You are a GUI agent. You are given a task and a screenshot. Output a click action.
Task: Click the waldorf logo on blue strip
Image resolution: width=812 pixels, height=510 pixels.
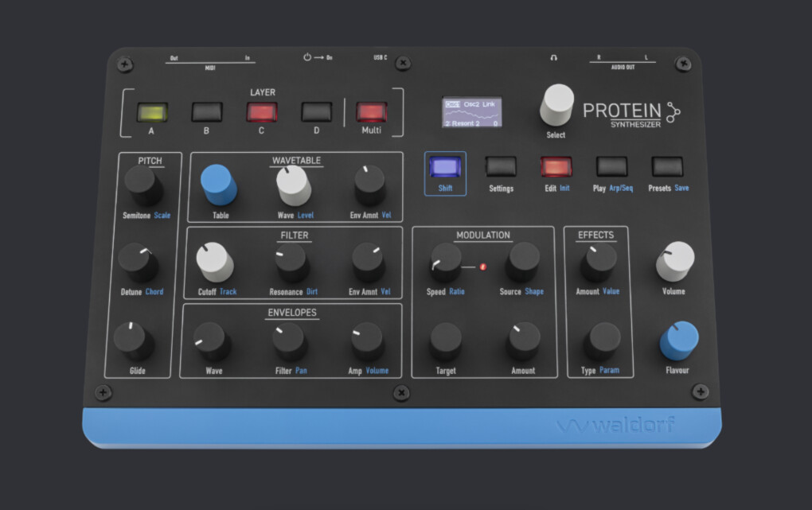click(615, 425)
